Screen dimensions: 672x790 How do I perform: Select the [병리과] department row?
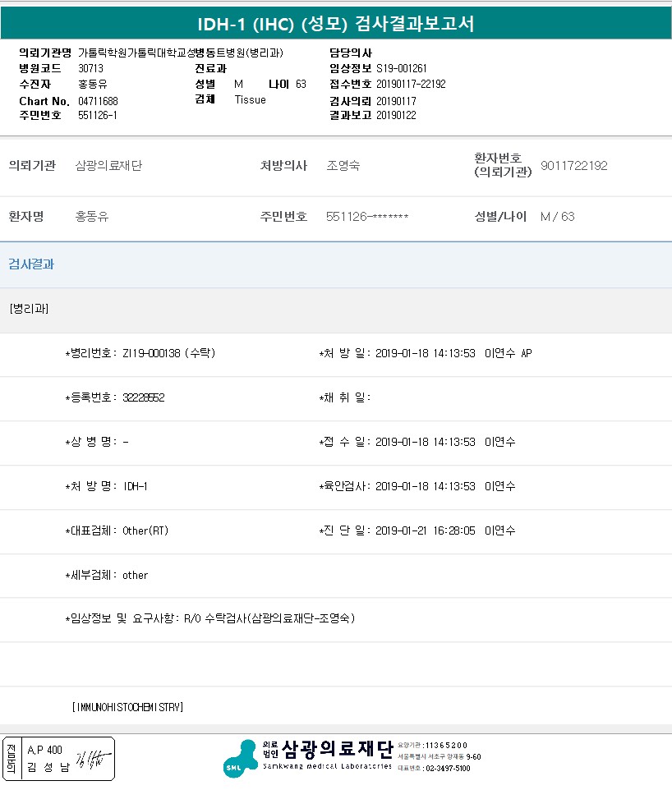29,310
